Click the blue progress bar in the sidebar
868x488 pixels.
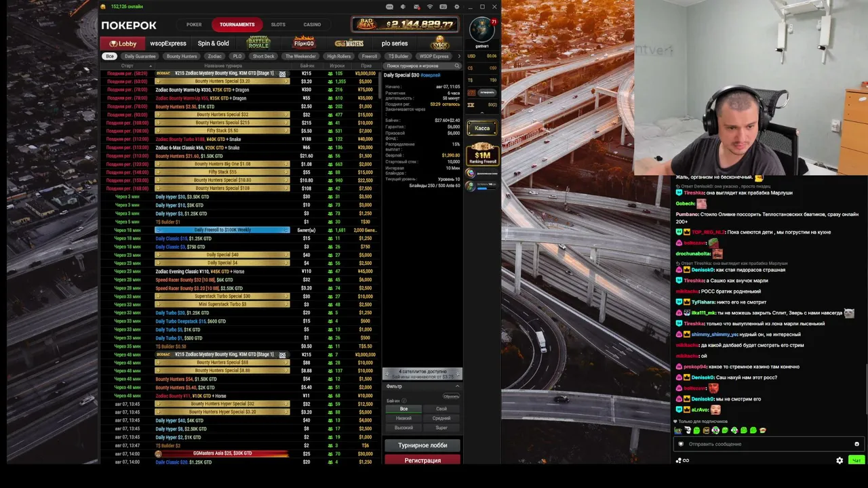(488, 188)
